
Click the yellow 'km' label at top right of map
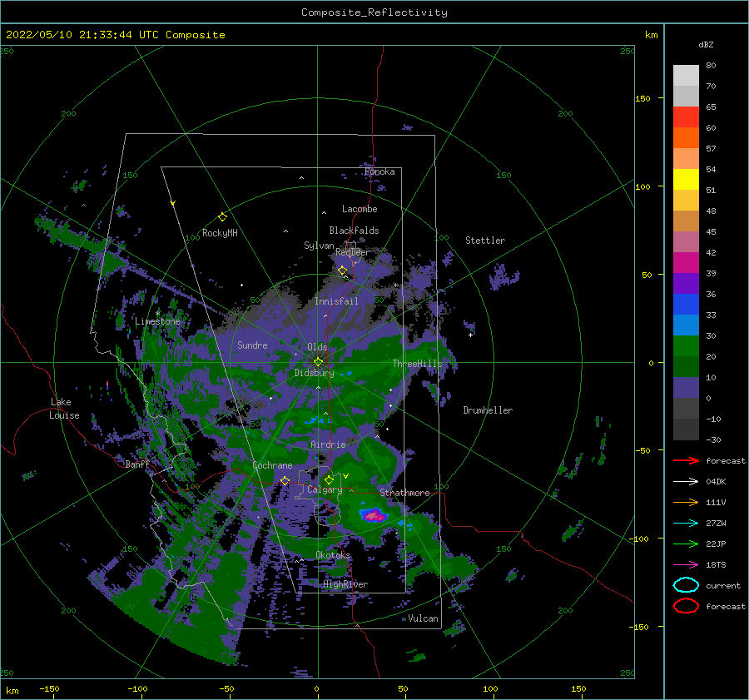tap(651, 35)
